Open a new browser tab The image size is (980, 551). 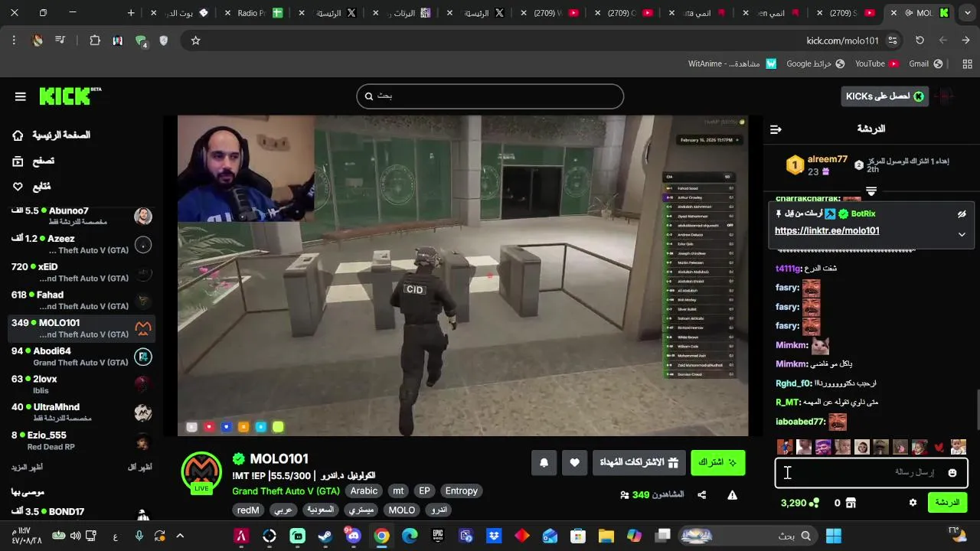click(x=131, y=13)
